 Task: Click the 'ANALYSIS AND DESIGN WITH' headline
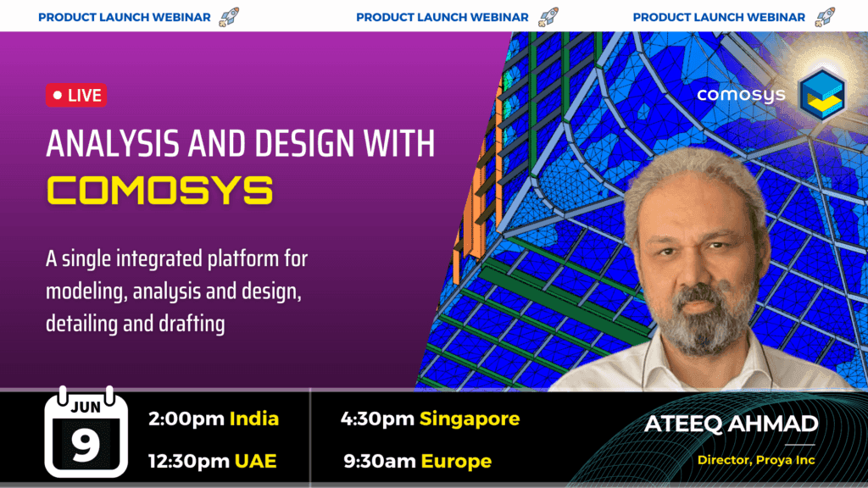[x=240, y=144]
